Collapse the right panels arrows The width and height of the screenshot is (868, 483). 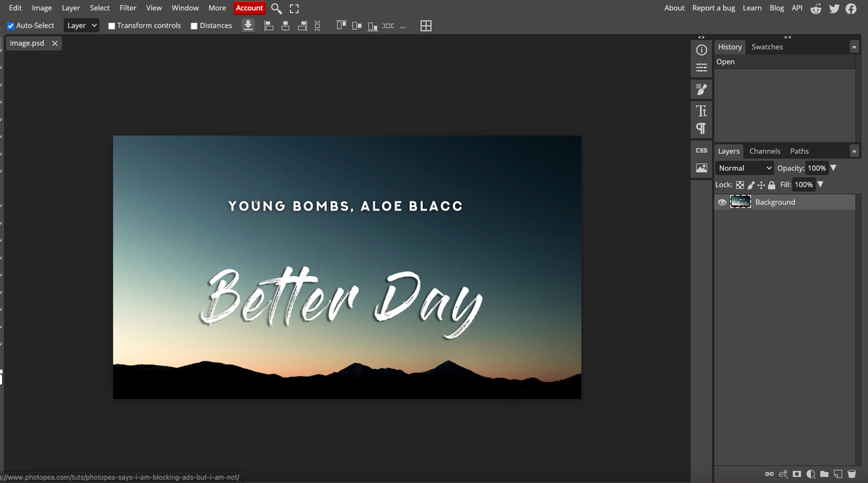tap(787, 37)
